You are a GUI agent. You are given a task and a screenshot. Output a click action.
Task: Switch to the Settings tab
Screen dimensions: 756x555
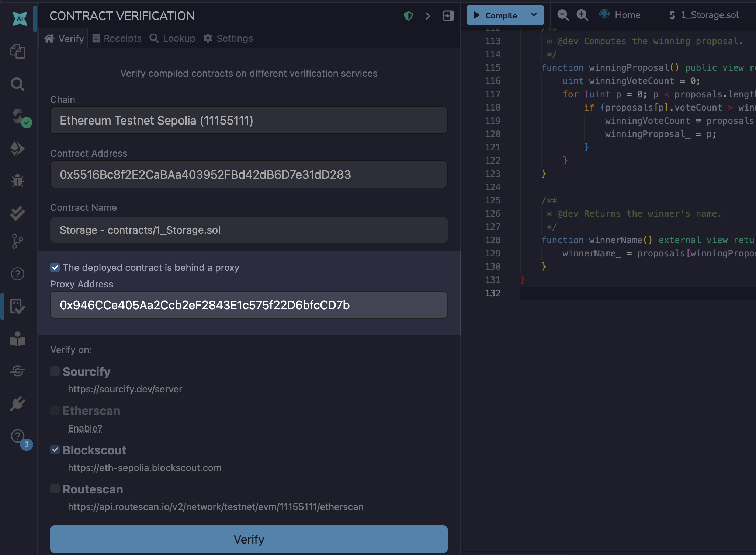click(228, 38)
